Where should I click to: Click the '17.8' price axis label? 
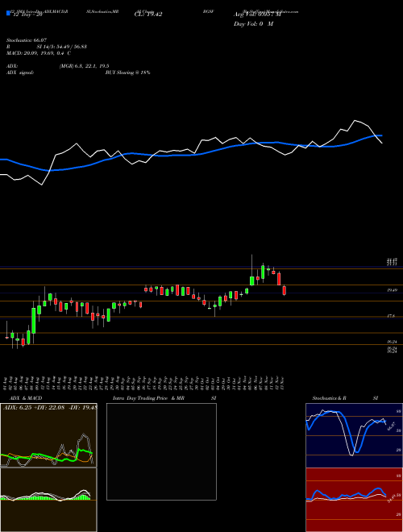pos(391,316)
